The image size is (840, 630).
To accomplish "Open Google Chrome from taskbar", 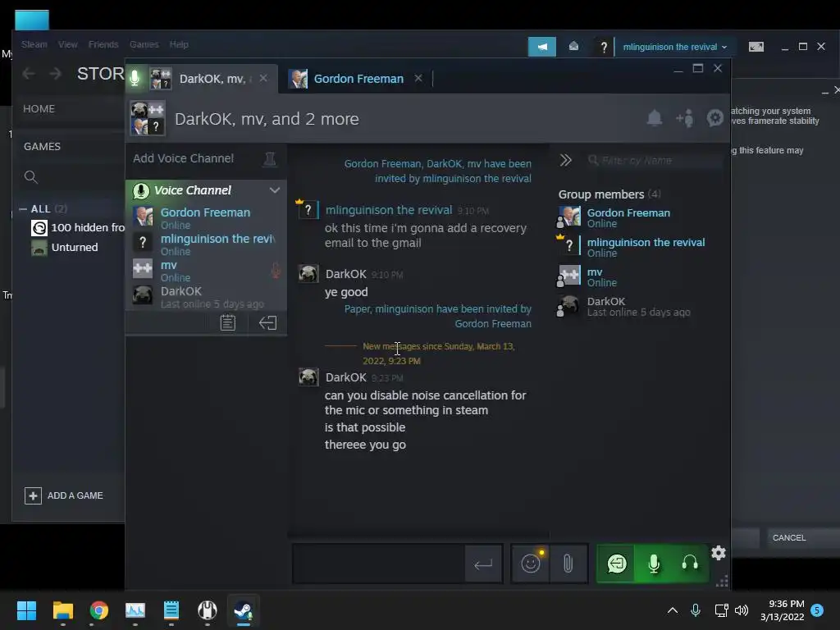I will (x=99, y=610).
